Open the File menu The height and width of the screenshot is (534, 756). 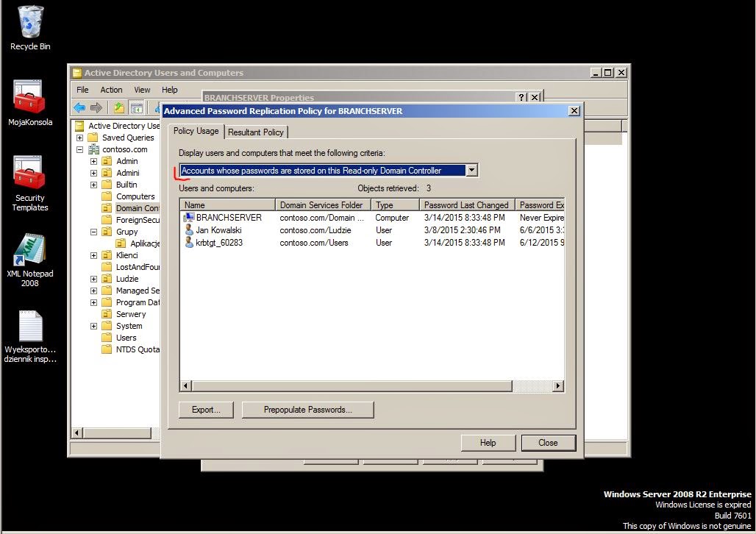(82, 90)
